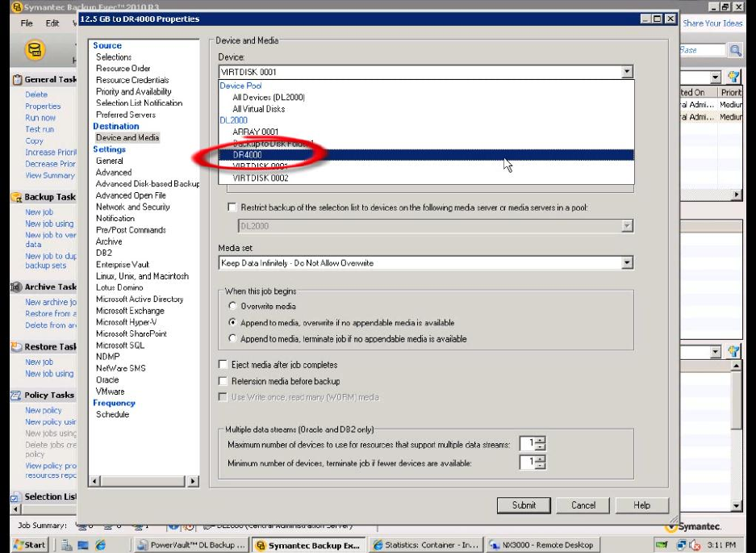Choose DR4000 in device list
This screenshot has height=553, width=756.
click(x=426, y=155)
